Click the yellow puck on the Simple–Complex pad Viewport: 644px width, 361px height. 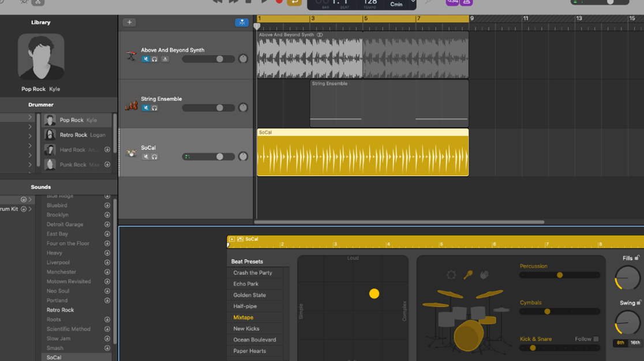374,294
